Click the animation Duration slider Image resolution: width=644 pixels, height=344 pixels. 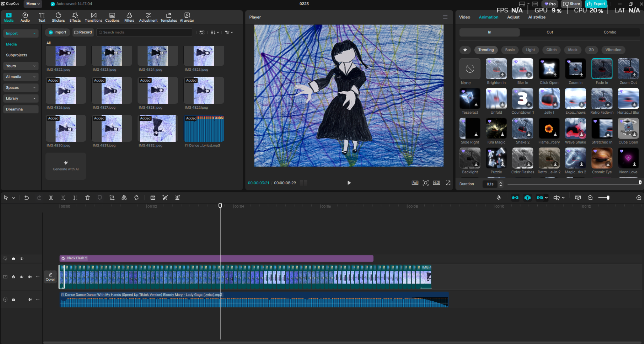[x=573, y=184]
